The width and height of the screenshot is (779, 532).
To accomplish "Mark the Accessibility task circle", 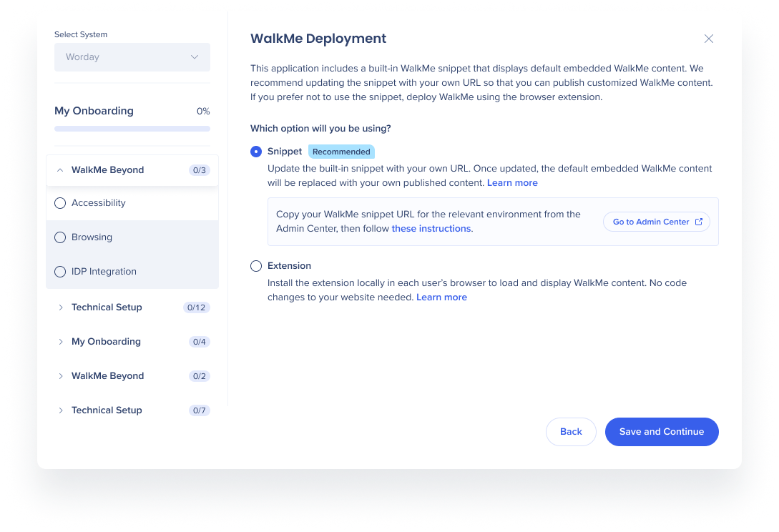I will point(60,203).
